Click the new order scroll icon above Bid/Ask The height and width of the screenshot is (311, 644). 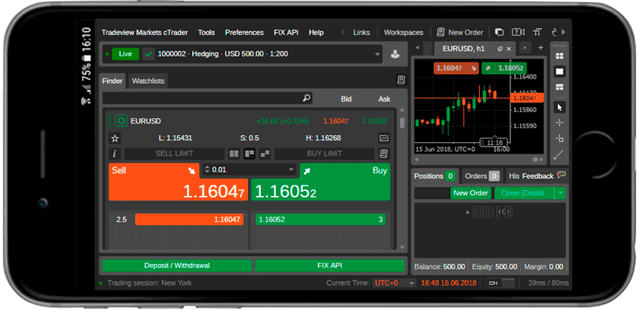(402, 80)
